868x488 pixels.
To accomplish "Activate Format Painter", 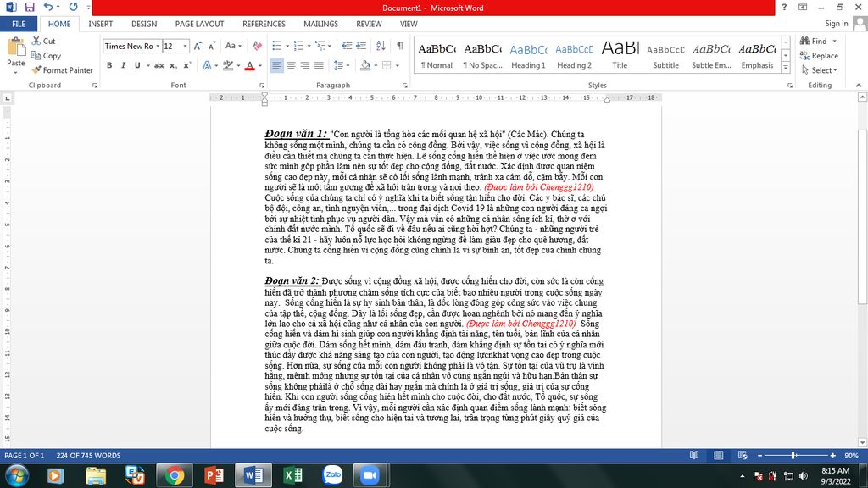I will pos(62,70).
